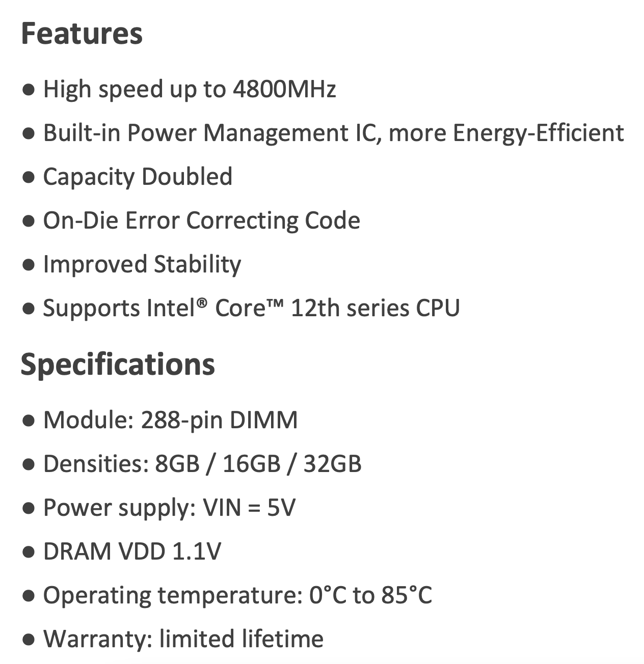Screen dimensions: 644x664
Task: Click the "Operating temperature" specification line
Action: tap(237, 595)
